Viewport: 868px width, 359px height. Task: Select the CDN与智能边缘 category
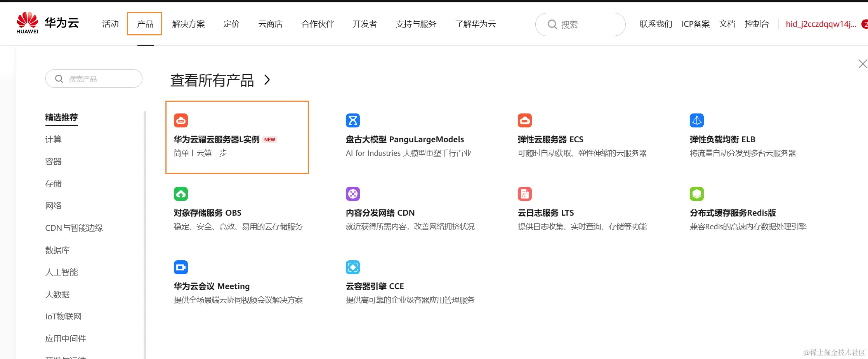74,228
